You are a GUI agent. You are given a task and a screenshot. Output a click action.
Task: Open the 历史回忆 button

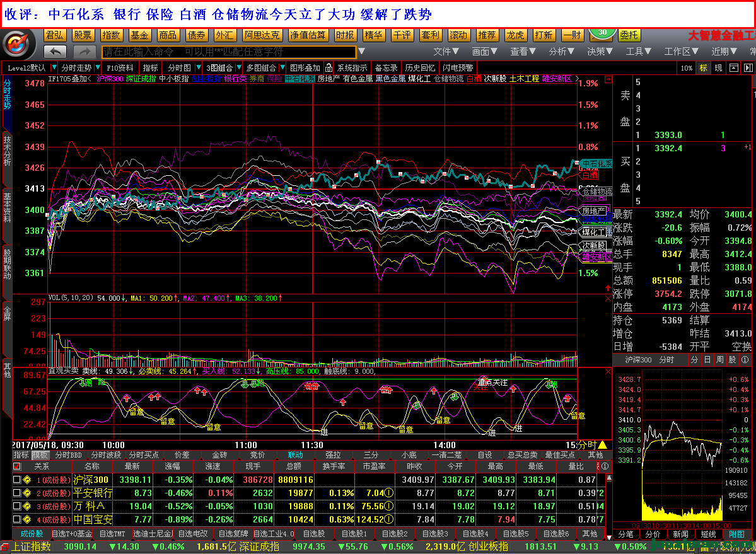[420, 68]
